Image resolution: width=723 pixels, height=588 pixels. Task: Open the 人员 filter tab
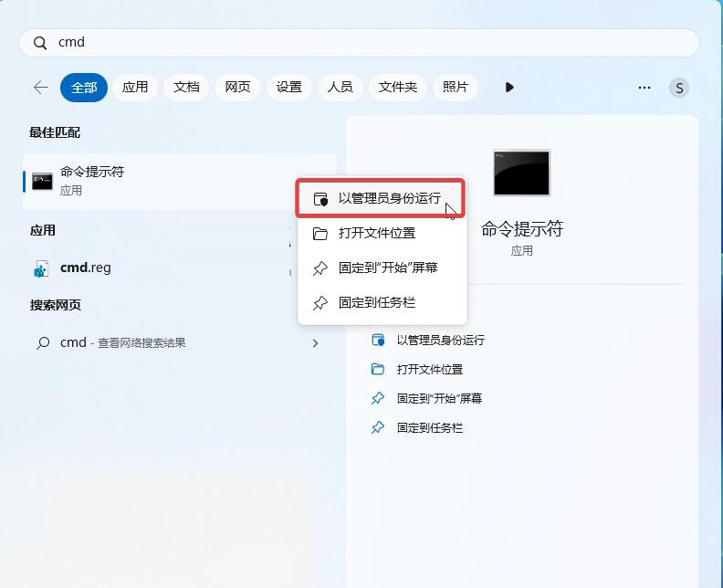coord(341,87)
